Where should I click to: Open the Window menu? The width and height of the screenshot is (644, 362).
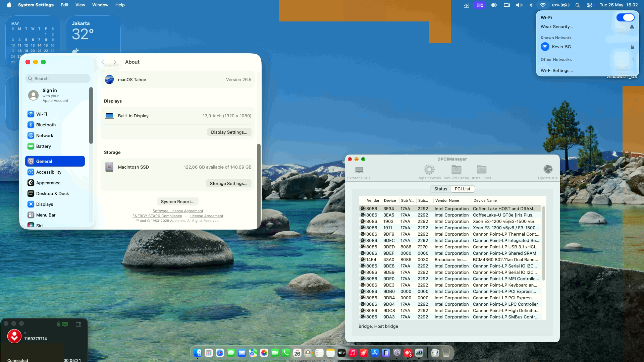100,5
